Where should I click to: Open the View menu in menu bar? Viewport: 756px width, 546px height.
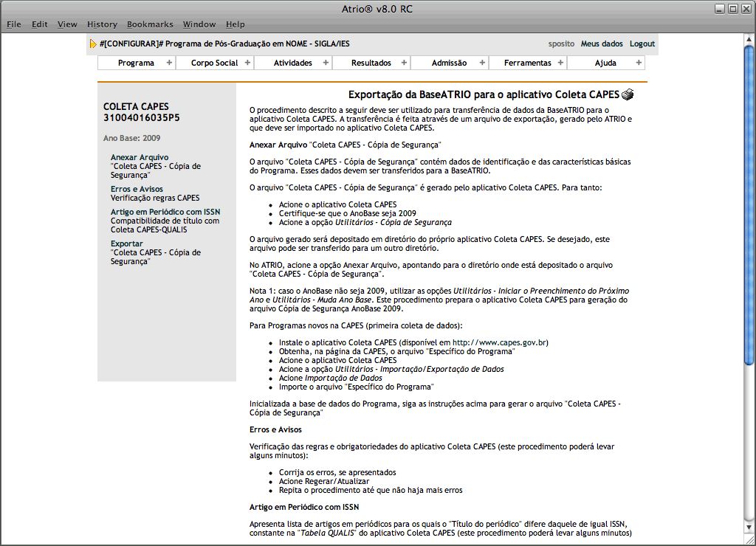67,24
